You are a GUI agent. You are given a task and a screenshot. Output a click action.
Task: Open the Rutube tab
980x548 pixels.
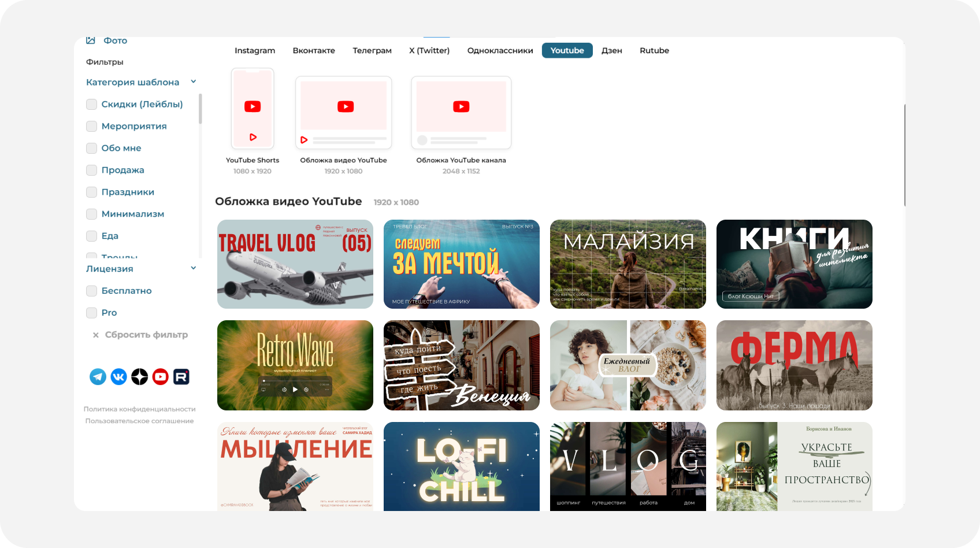[654, 50]
